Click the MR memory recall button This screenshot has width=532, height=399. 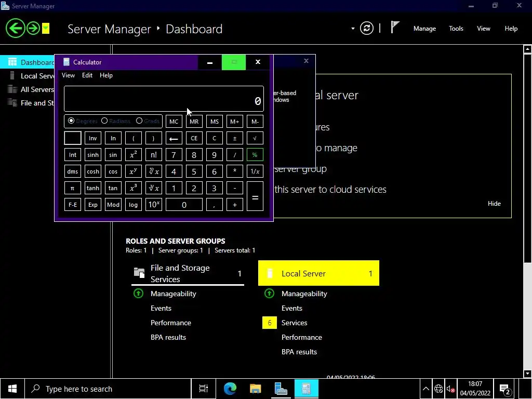click(194, 122)
